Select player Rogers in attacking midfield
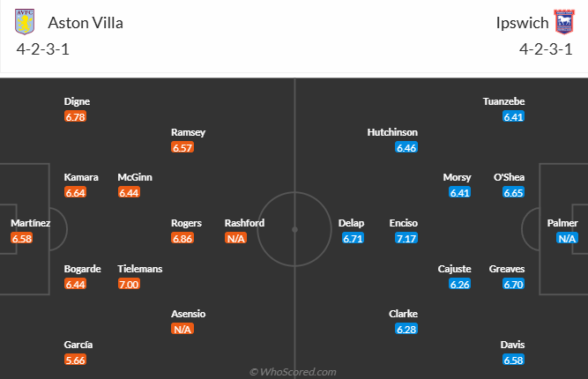588x379 pixels. [186, 224]
